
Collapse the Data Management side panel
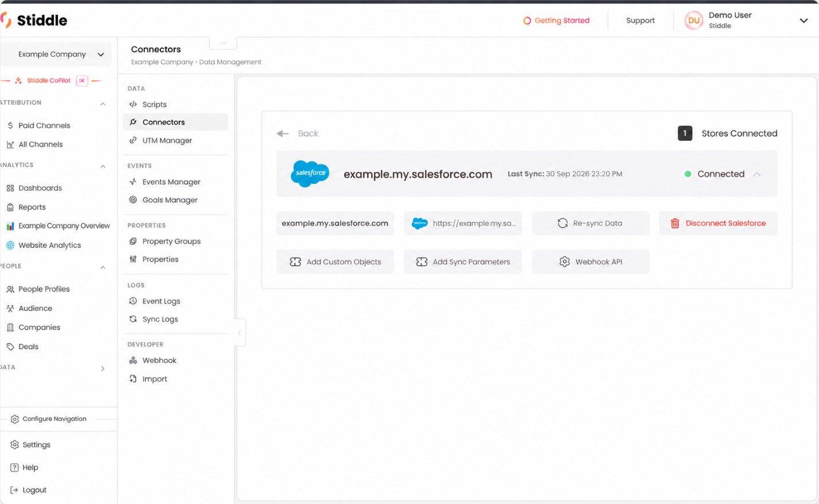[239, 333]
